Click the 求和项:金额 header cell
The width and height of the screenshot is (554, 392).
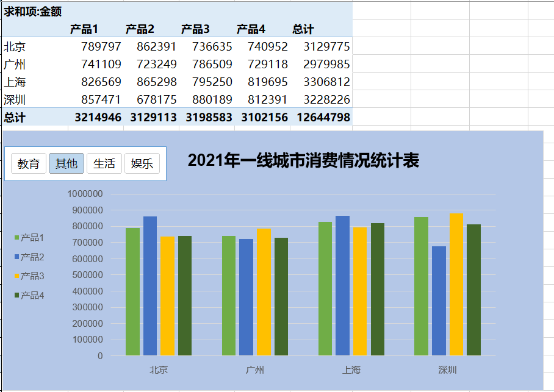coord(29,10)
